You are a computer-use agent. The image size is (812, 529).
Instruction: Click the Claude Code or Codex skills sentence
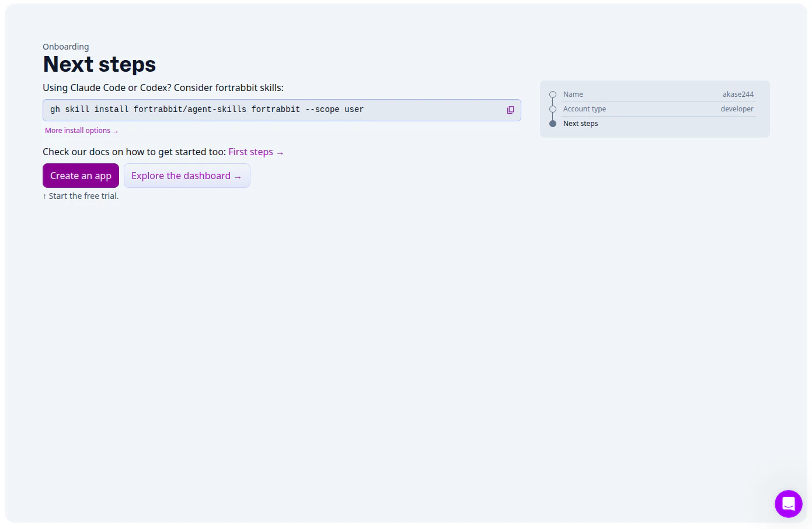point(163,88)
